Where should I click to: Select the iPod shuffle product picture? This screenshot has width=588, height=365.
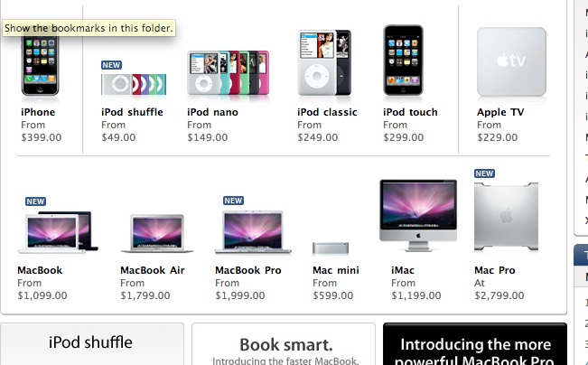tap(134, 84)
